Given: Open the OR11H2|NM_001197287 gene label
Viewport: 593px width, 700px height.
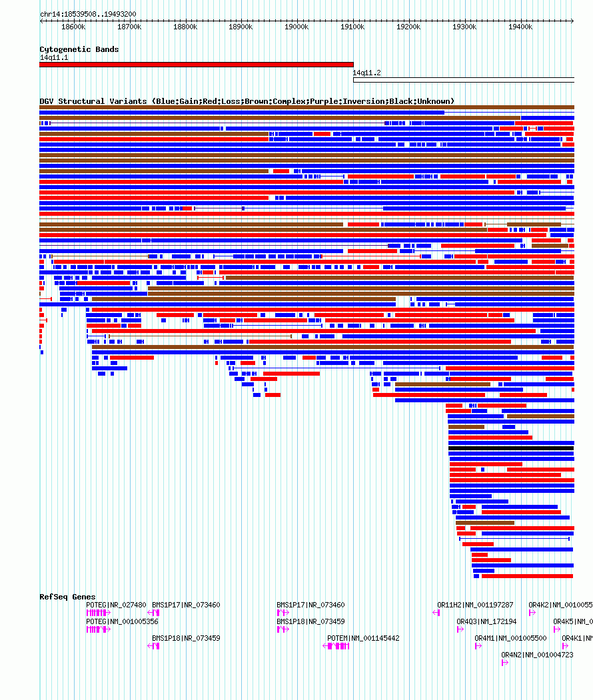Looking at the screenshot, I should (475, 605).
